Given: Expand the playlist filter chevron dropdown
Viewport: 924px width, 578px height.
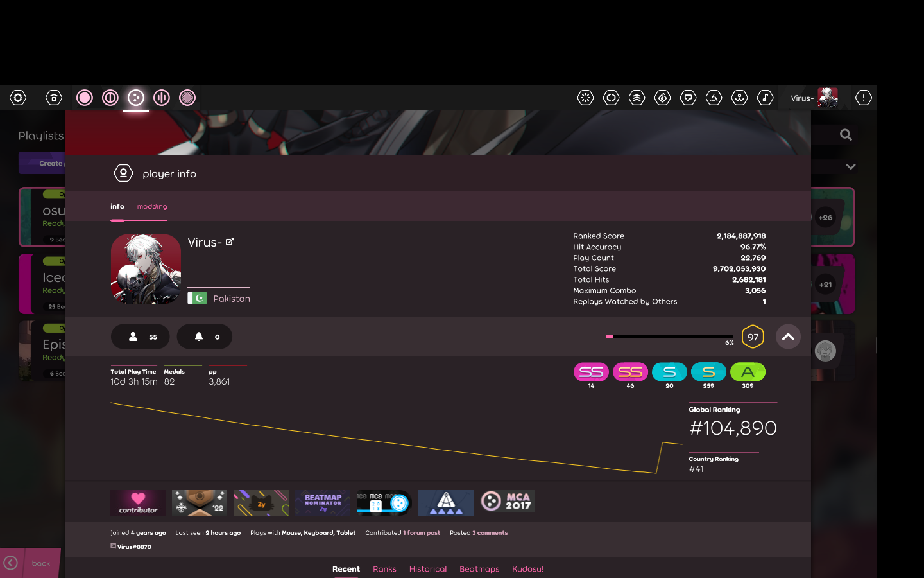Looking at the screenshot, I should tap(851, 166).
